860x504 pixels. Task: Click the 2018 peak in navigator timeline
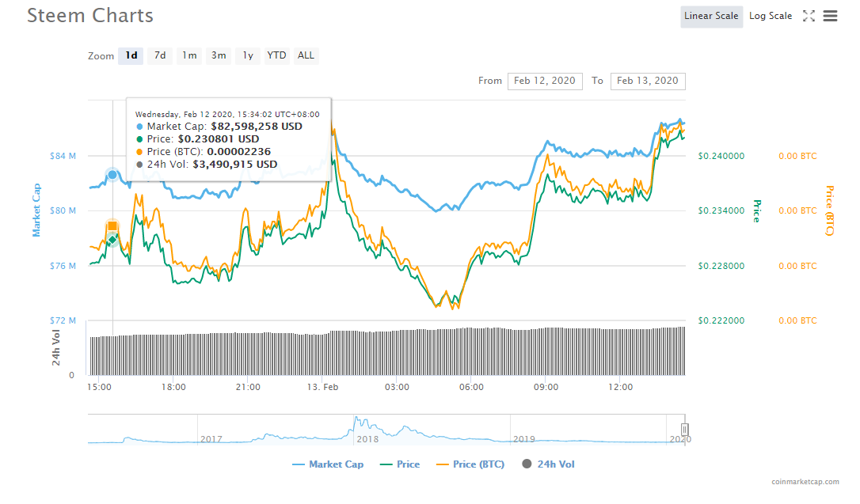pos(357,419)
